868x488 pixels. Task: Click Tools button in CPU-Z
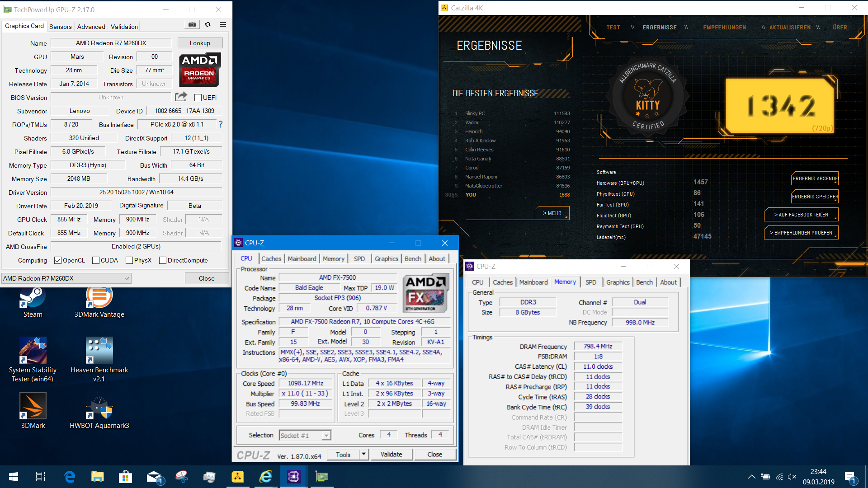pyautogui.click(x=343, y=454)
